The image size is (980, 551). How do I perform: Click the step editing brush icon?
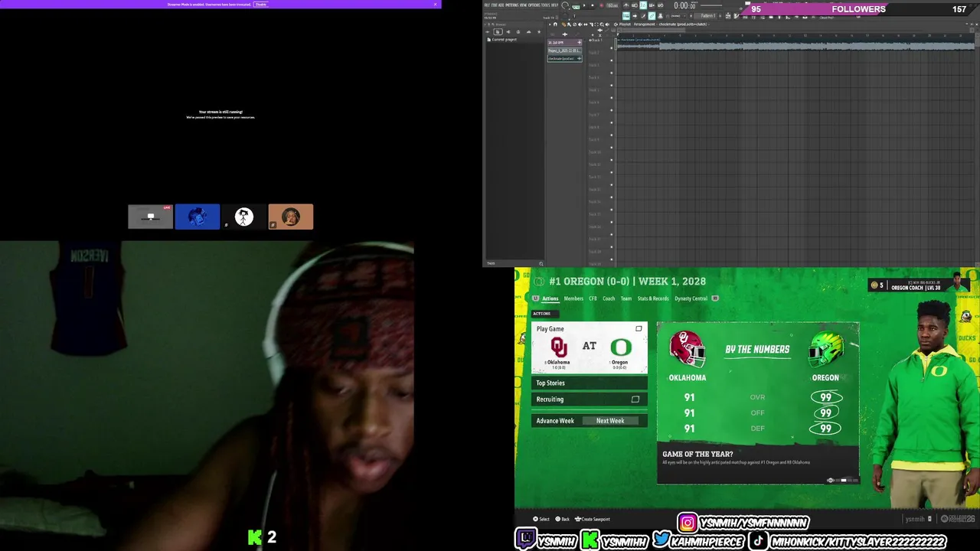(643, 16)
